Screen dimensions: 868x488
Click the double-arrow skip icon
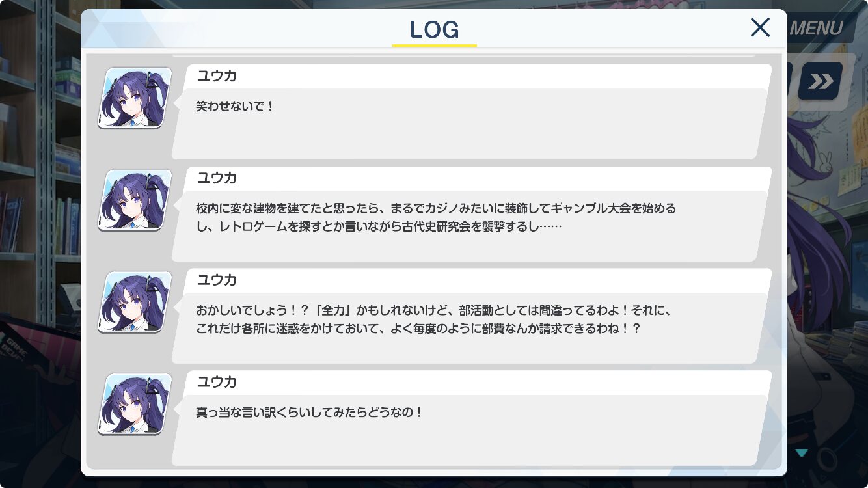(821, 81)
